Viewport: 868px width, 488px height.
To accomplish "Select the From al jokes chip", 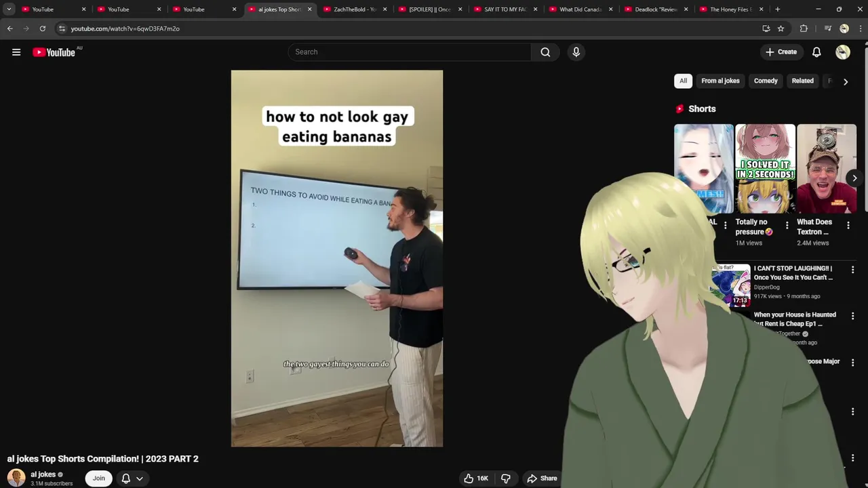I will (x=720, y=81).
